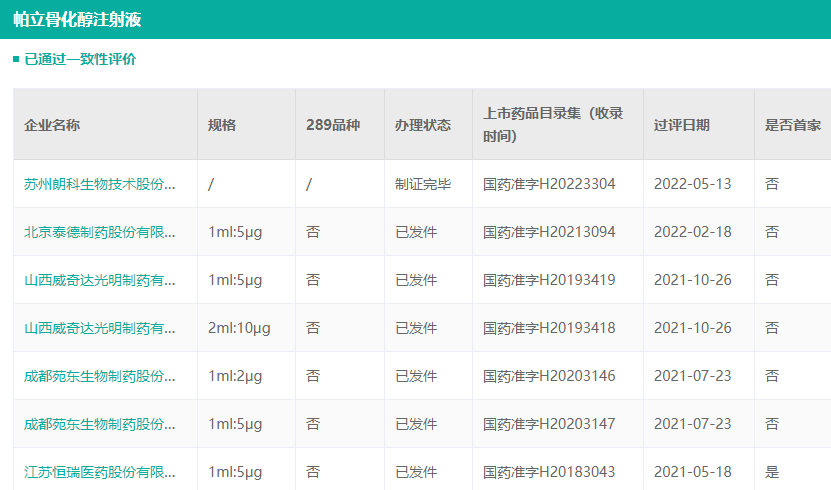Select approval number 国药准字H20213094
The width and height of the screenshot is (831, 490).
(x=549, y=232)
